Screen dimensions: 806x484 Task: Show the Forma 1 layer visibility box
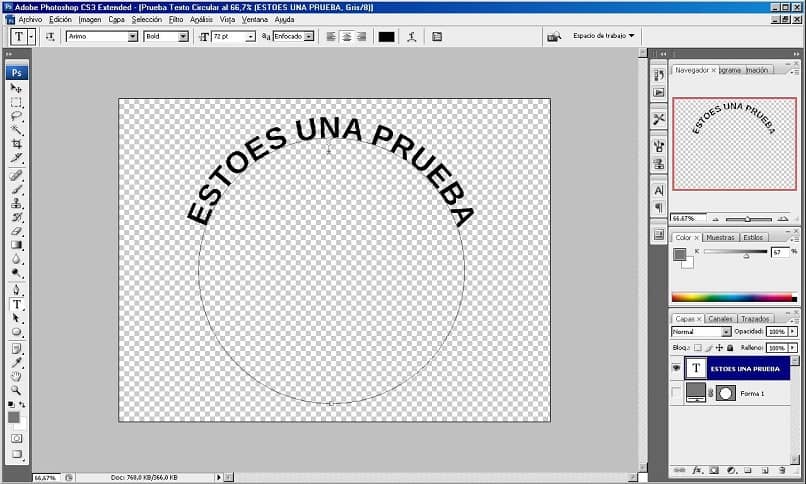[676, 393]
